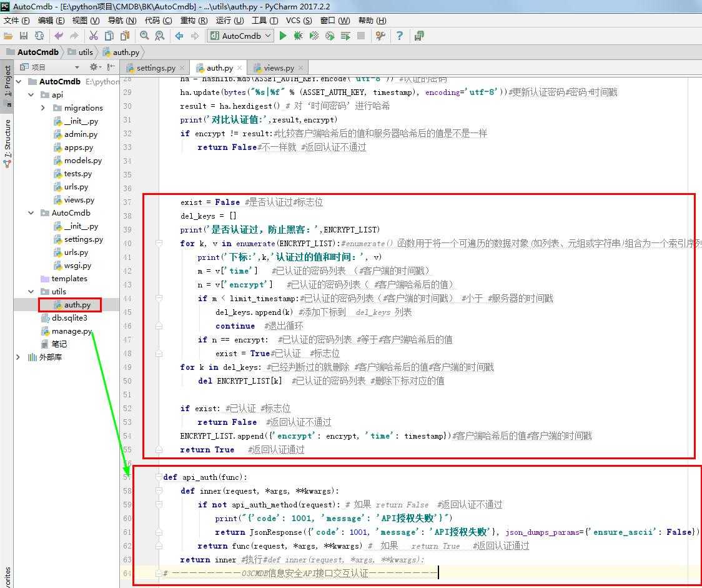Select wsgi.py in the project tree
This screenshot has height=588, width=702.
coord(72,265)
